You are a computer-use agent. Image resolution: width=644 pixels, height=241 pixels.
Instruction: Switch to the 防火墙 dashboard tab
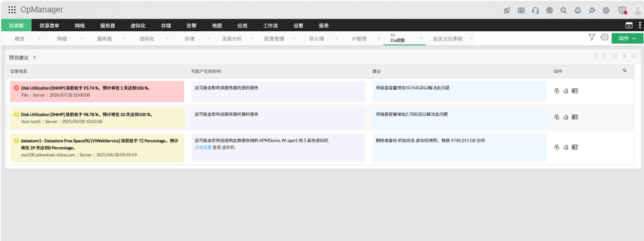tap(316, 39)
